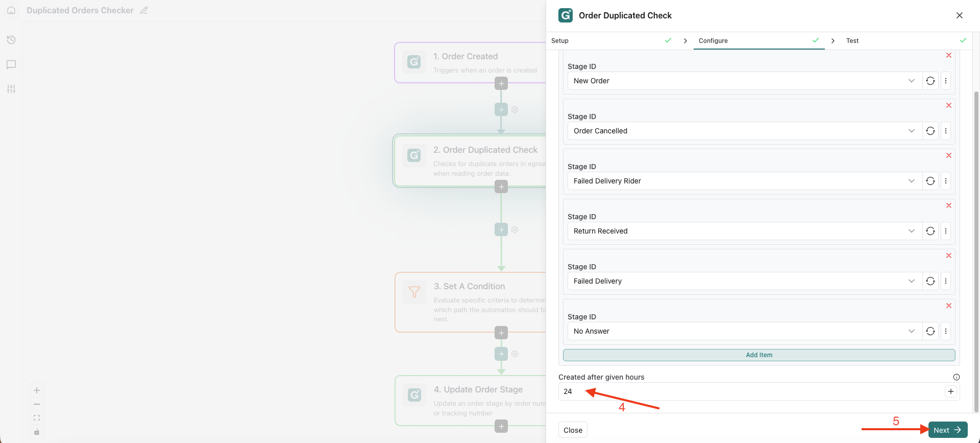The image size is (980, 443).
Task: Delete the Return Received stage item
Action: point(949,205)
